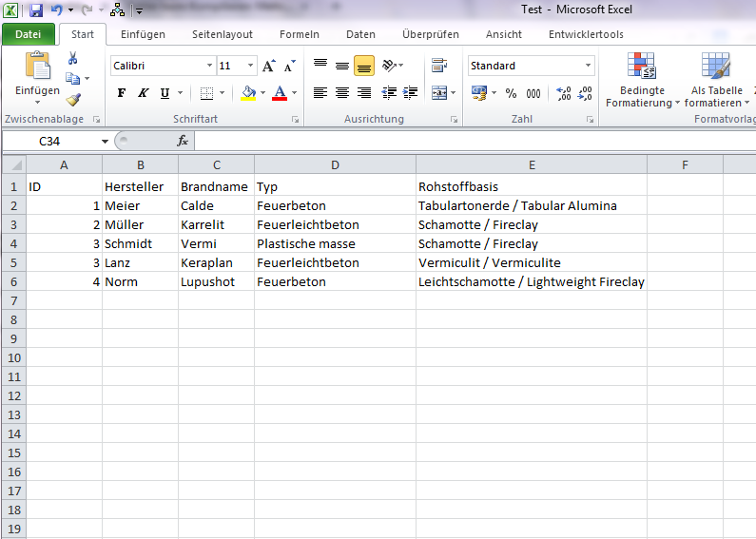Click the formula bar input field
The image size is (756, 539).
tap(475, 142)
